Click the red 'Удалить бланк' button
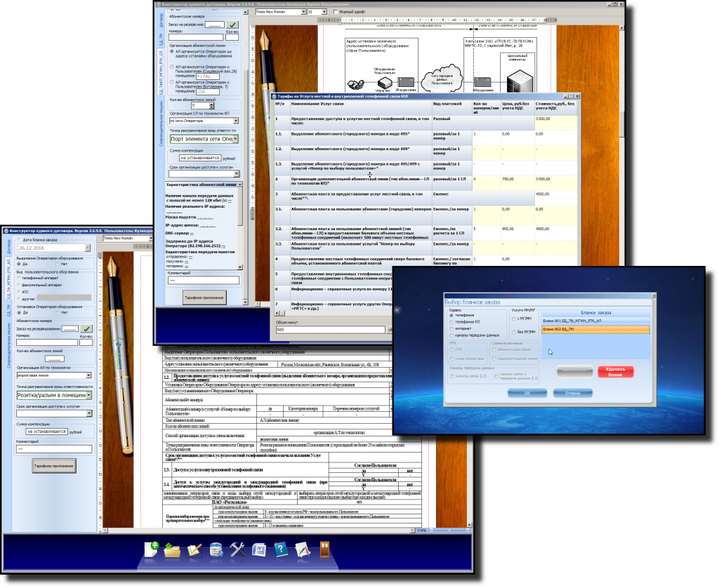The width and height of the screenshot is (719, 588). [615, 372]
